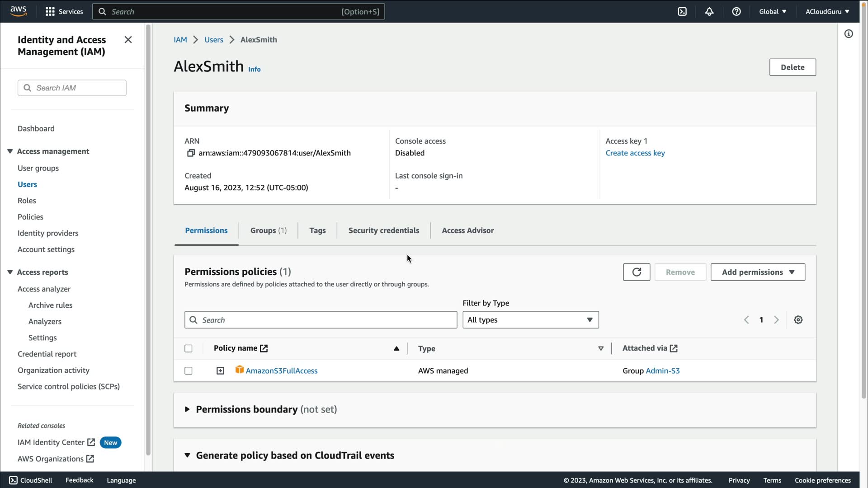Open the Add permissions dropdown
Screen dimensions: 868x488
tap(758, 272)
